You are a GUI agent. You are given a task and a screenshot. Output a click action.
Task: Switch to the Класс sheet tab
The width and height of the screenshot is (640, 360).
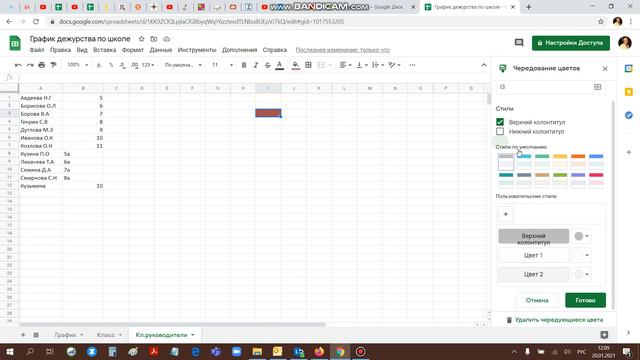click(x=109, y=335)
